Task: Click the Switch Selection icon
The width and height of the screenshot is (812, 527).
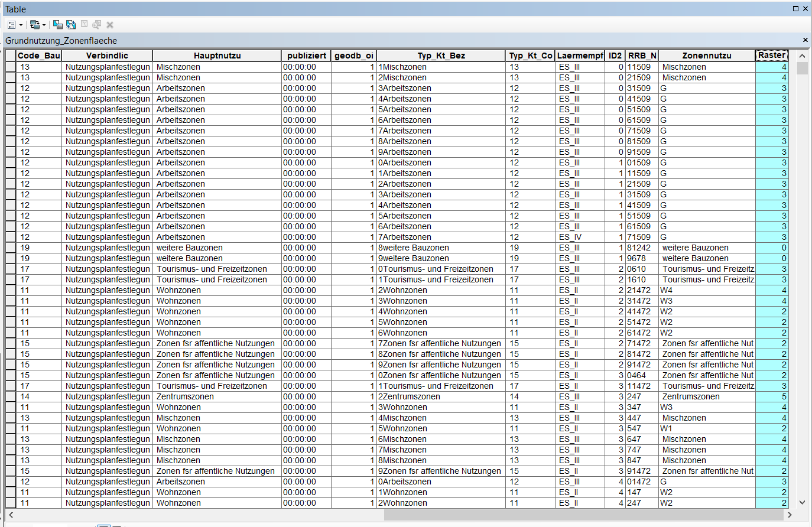Action: point(71,25)
